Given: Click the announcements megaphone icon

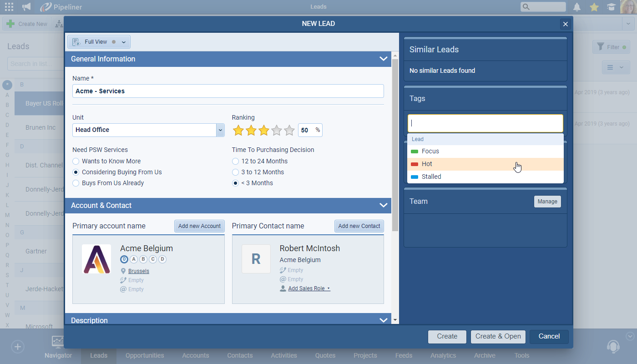Looking at the screenshot, I should [x=26, y=7].
